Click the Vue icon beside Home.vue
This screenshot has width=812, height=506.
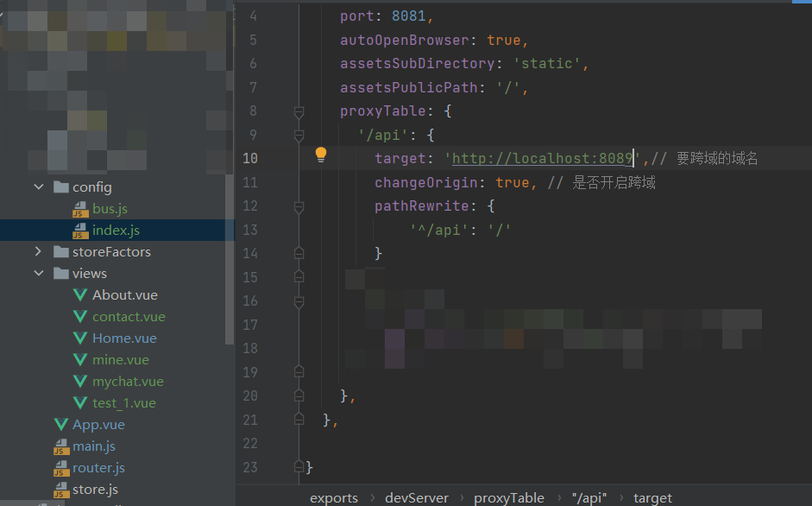tap(80, 338)
